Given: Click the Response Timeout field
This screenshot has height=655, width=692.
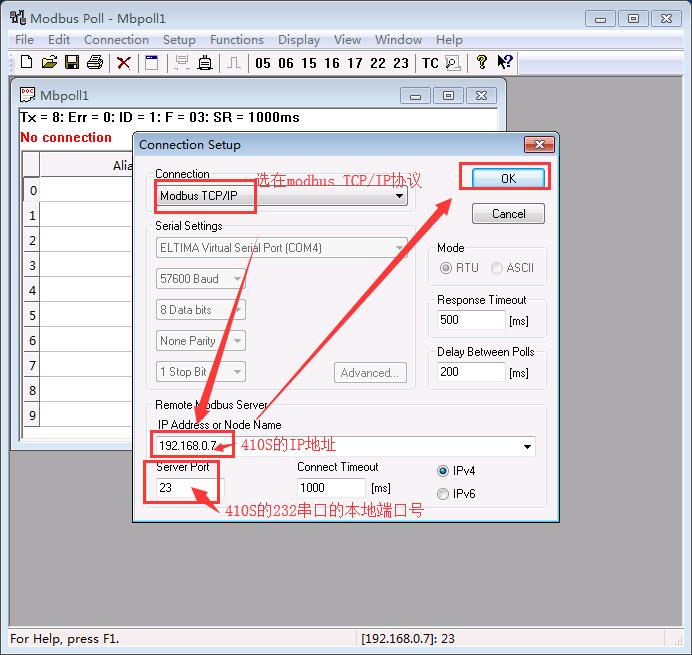Looking at the screenshot, I should click(471, 321).
